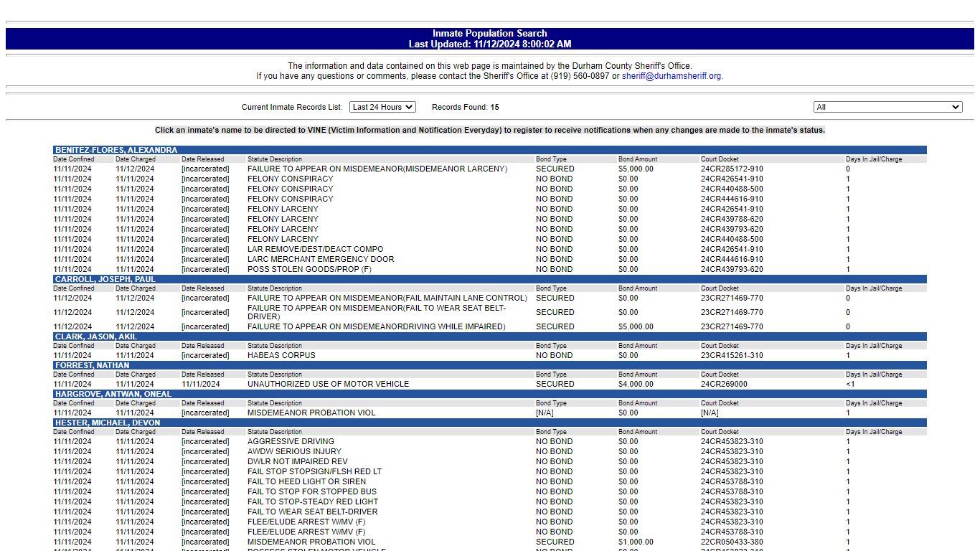Select docket number 24CR269000
This screenshot has width=980, height=551.
click(724, 385)
